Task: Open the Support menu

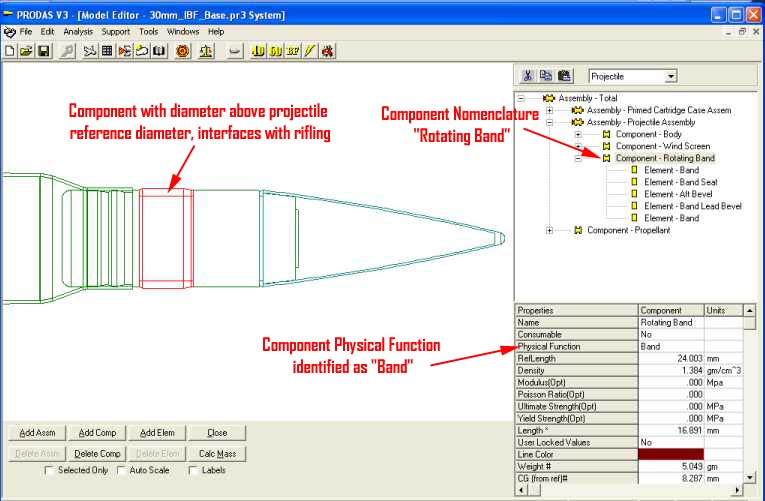Action: [115, 32]
